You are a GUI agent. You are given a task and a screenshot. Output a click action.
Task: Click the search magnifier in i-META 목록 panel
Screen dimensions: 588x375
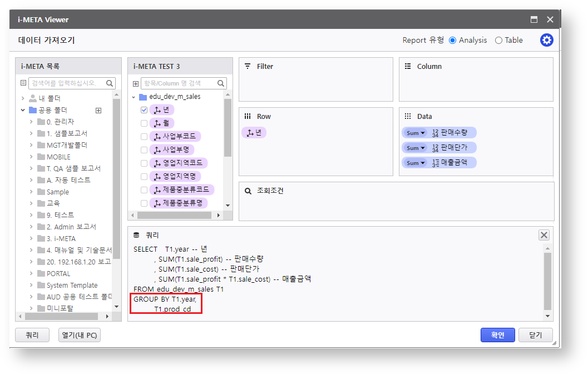[x=110, y=83]
